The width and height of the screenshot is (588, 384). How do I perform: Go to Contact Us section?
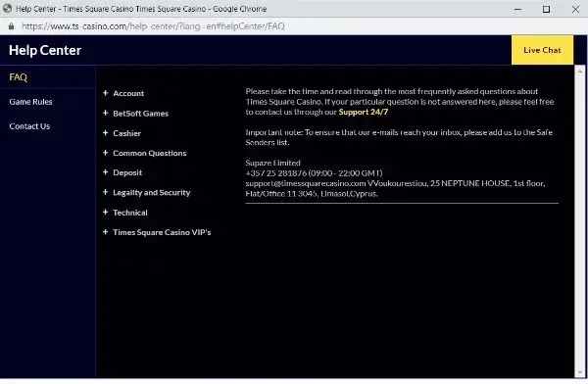[x=29, y=126]
